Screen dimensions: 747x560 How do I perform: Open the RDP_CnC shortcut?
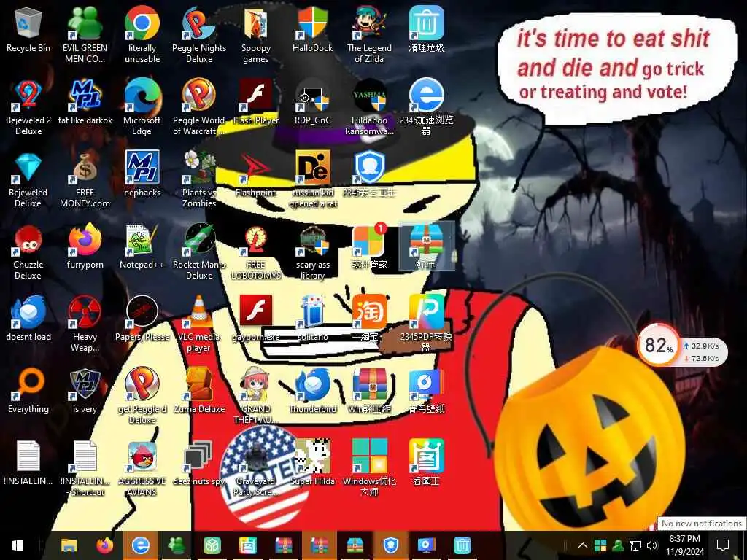(312, 102)
